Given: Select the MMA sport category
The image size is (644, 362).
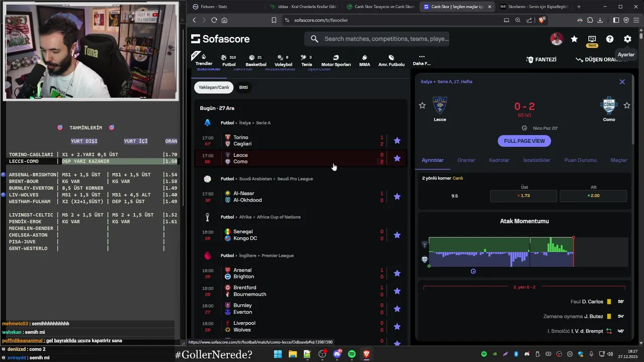Looking at the screenshot, I should pyautogui.click(x=364, y=60).
